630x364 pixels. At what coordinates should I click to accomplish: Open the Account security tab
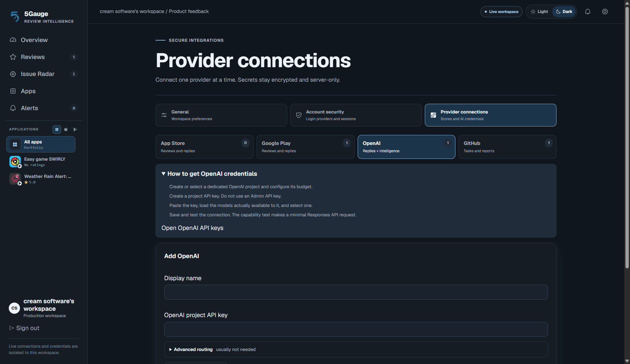356,115
